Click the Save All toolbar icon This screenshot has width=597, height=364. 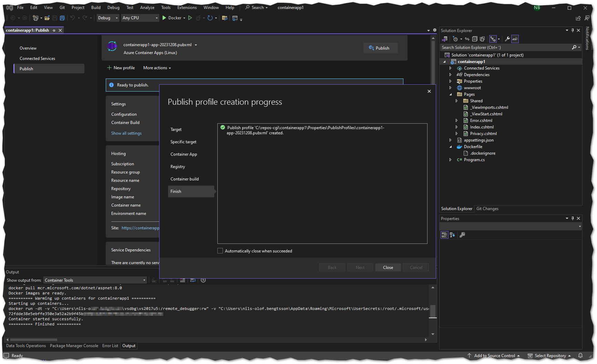coord(62,18)
